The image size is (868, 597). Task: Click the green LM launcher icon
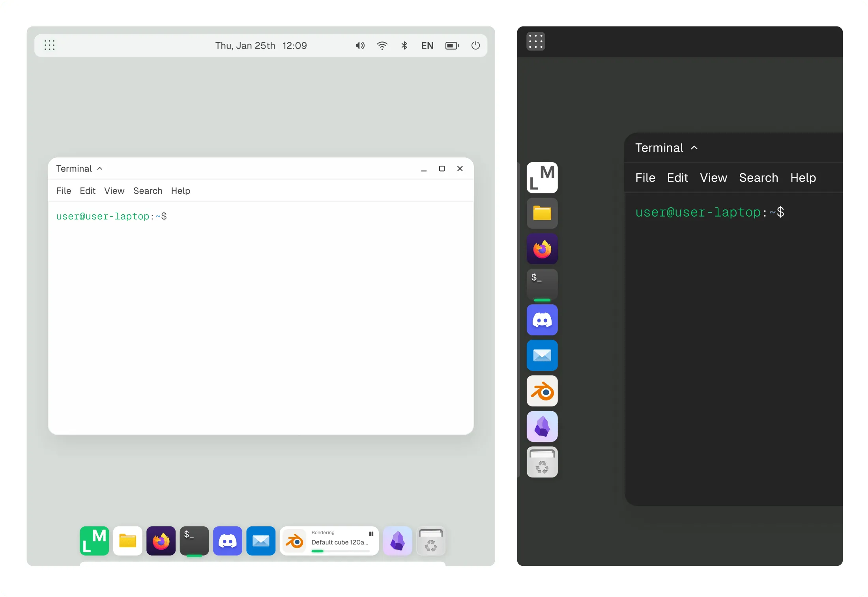(94, 541)
